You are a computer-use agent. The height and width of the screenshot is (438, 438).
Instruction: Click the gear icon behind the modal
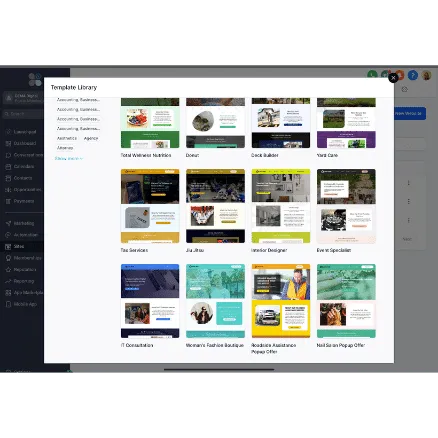pos(405,89)
